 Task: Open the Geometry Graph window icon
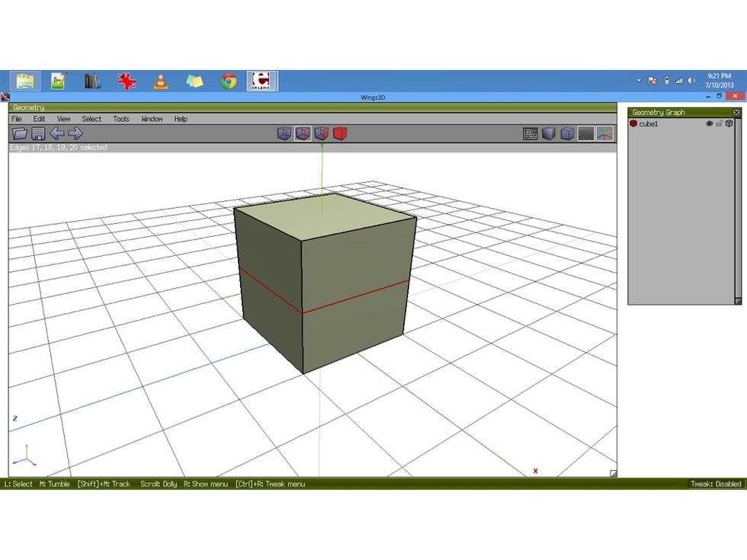(531, 133)
